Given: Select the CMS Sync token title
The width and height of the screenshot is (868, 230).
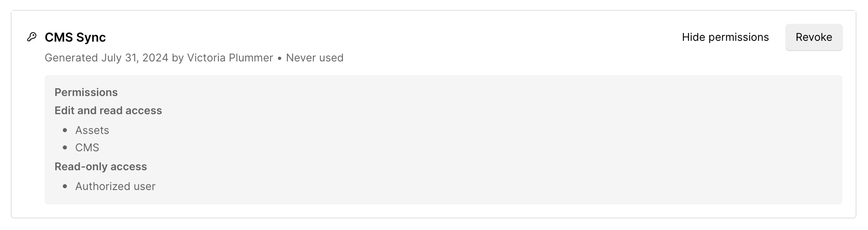Looking at the screenshot, I should (x=75, y=38).
